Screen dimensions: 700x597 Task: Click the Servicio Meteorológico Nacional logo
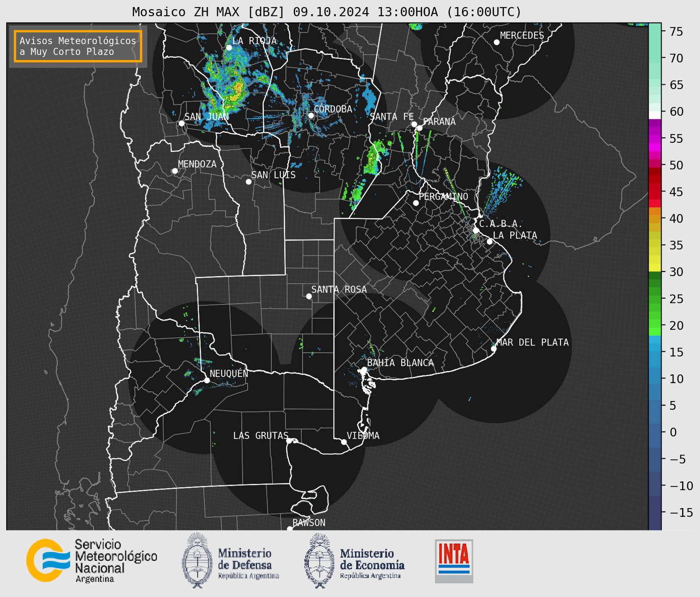tap(92, 560)
